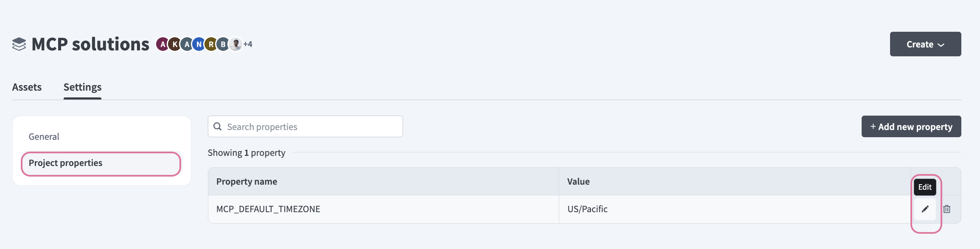This screenshot has height=249, width=980.
Task: Delete the MCP_DEFAULT_TIMEZONE property via trash icon
Action: [947, 209]
